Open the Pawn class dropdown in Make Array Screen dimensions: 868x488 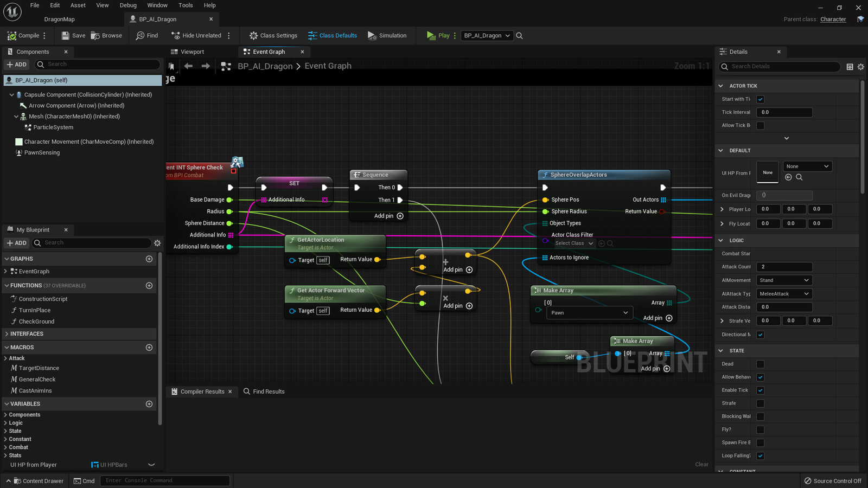pyautogui.click(x=589, y=312)
